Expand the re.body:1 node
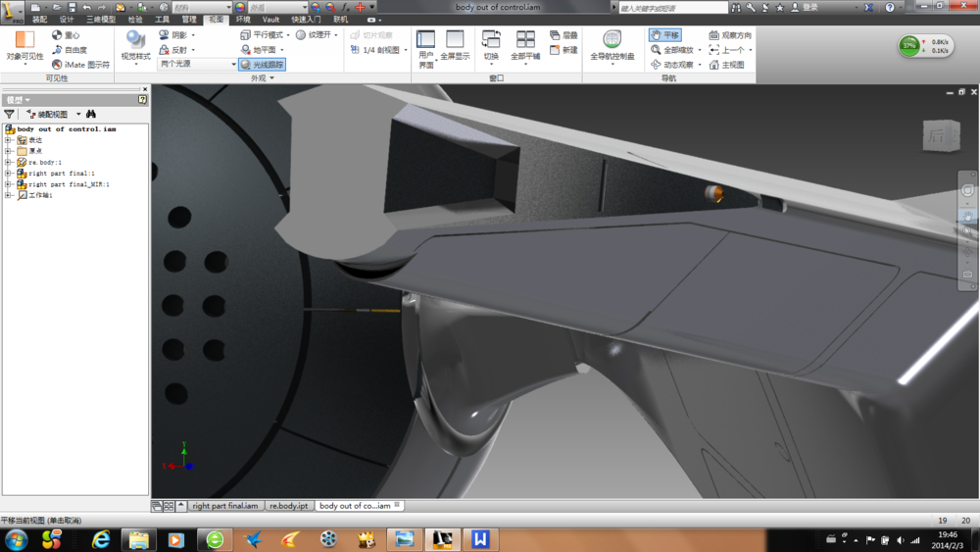The width and height of the screenshot is (980, 552). (8, 162)
